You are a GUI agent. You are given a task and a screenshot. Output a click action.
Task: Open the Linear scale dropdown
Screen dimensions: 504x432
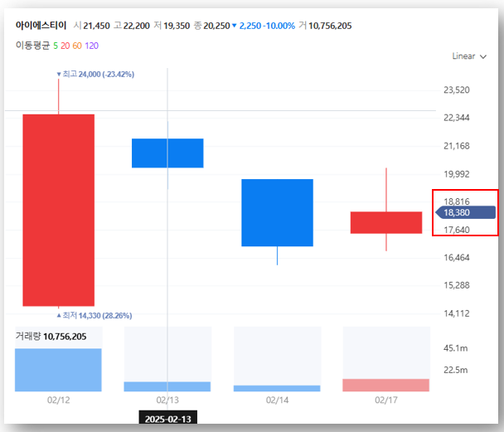469,56
